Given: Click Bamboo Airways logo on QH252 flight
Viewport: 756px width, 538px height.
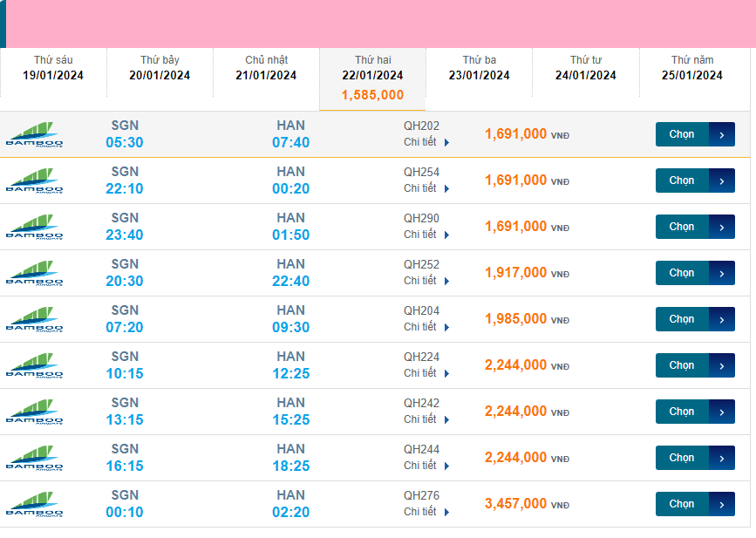Looking at the screenshot, I should coord(35,273).
